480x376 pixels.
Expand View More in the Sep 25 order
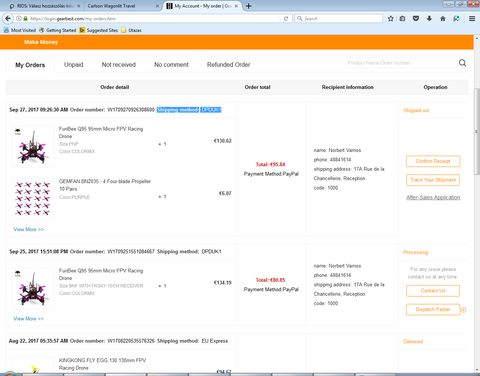coord(29,319)
